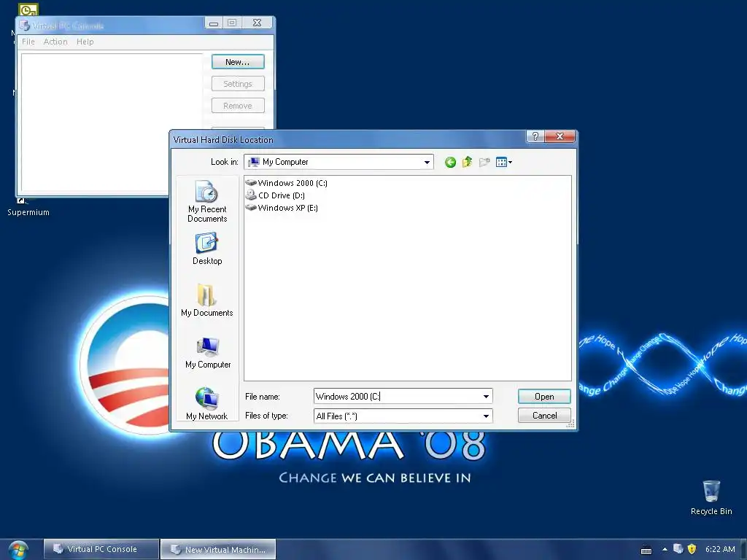747x560 pixels.
Task: Open Action menu in Virtual PC Console
Action: [55, 42]
